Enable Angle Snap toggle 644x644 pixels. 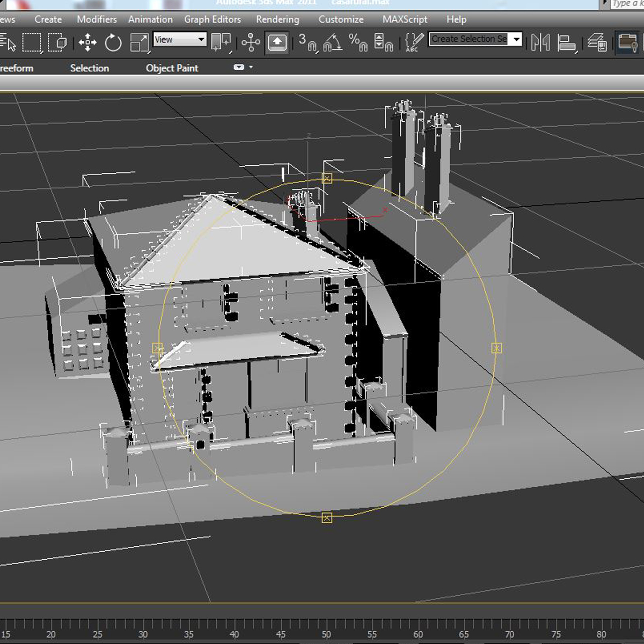point(333,43)
